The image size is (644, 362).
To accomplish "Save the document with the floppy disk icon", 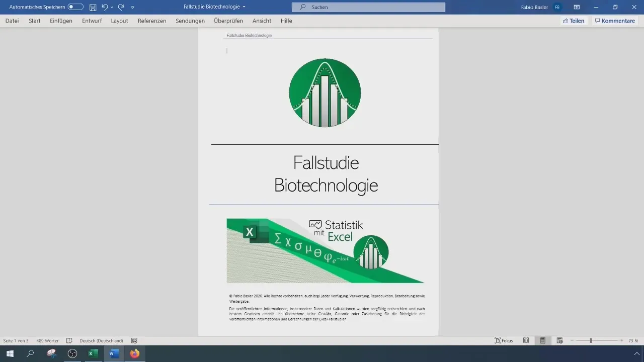I will 93,7.
